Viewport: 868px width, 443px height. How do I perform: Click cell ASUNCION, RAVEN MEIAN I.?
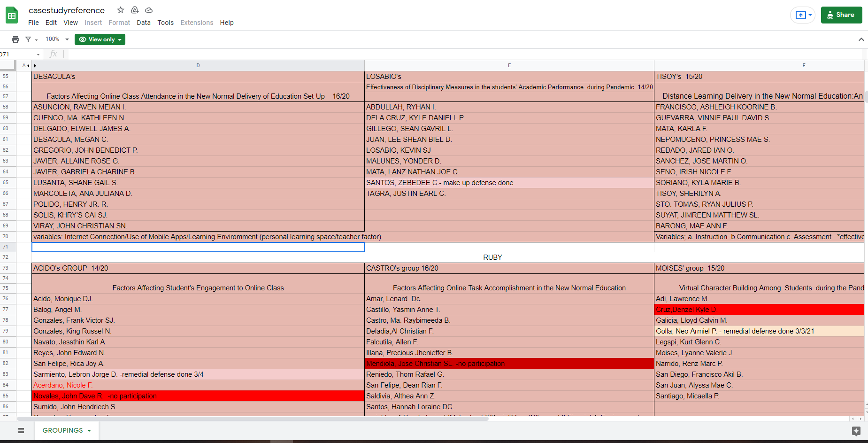(198, 107)
